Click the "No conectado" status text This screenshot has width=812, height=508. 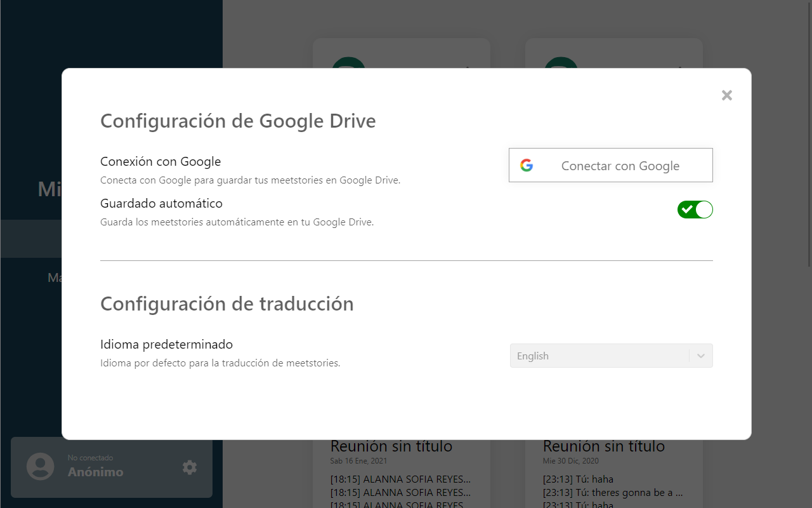pyautogui.click(x=90, y=458)
